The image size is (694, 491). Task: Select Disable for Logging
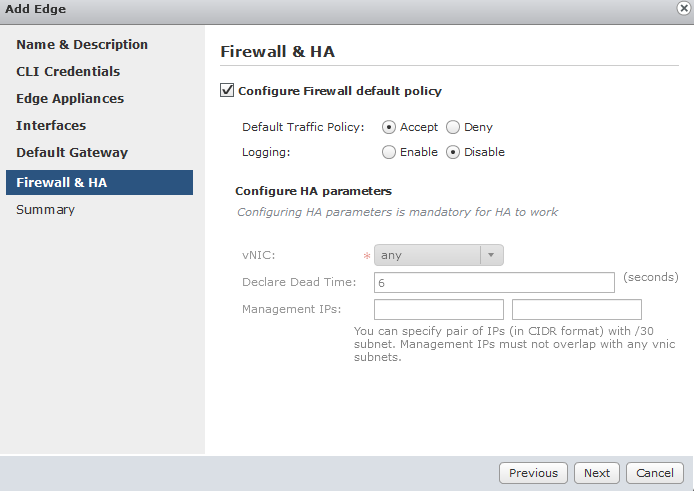[x=453, y=152]
